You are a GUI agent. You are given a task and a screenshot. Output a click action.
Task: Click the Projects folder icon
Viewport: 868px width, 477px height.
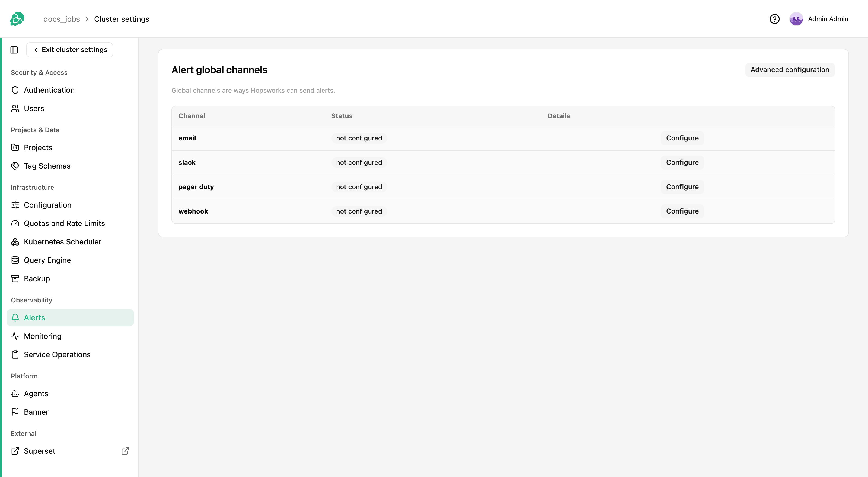click(x=15, y=147)
